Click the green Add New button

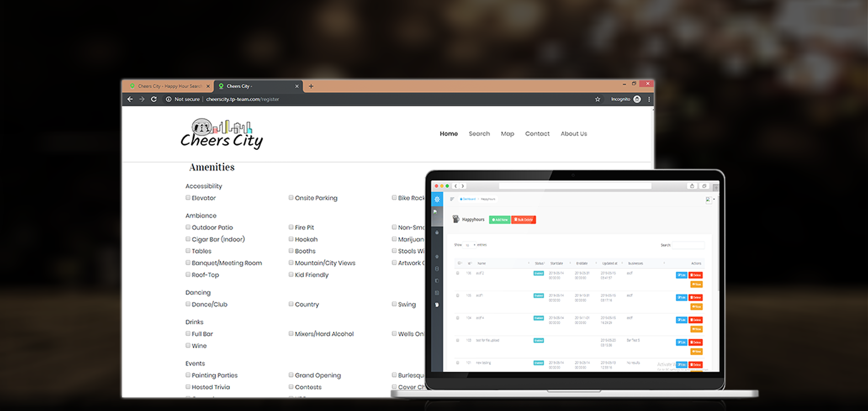point(500,220)
